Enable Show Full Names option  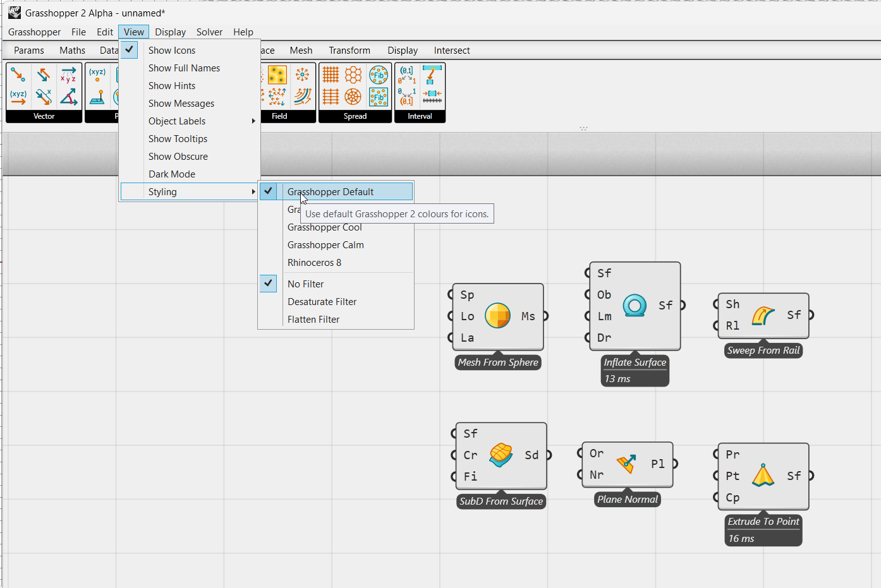pos(190,68)
